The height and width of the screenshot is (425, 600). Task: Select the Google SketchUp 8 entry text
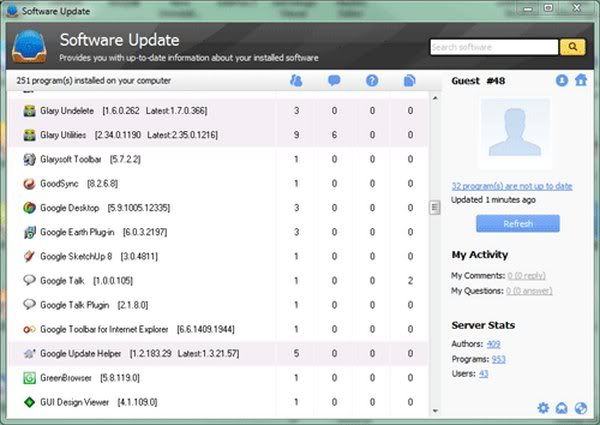pos(99,256)
